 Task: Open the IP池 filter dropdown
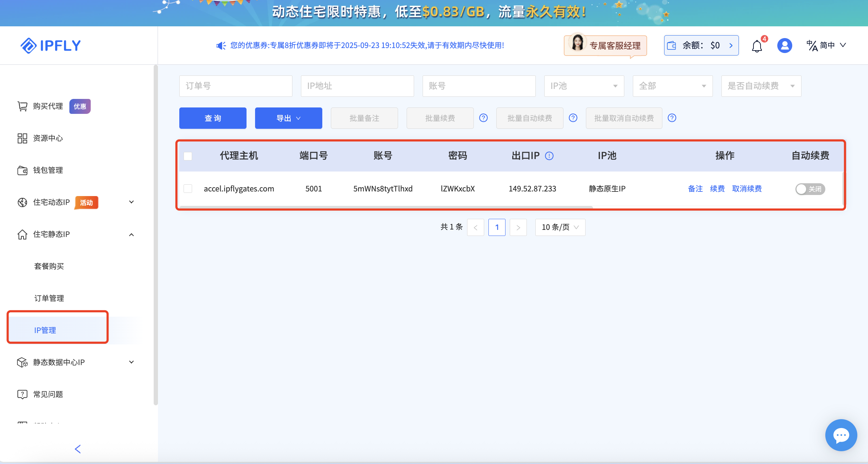(x=584, y=86)
